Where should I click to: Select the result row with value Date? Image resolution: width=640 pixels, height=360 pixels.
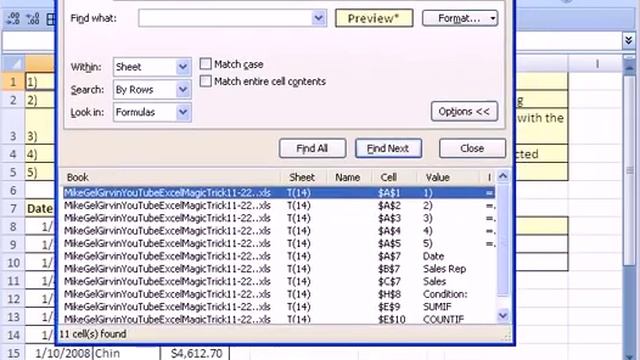279,256
